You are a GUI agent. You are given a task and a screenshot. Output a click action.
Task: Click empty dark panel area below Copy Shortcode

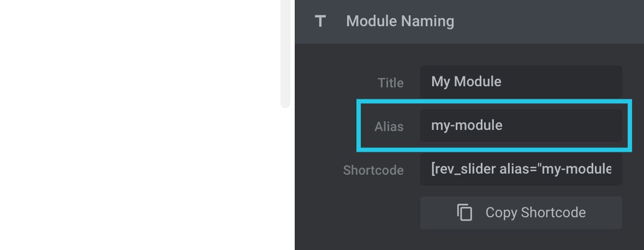click(x=469, y=240)
